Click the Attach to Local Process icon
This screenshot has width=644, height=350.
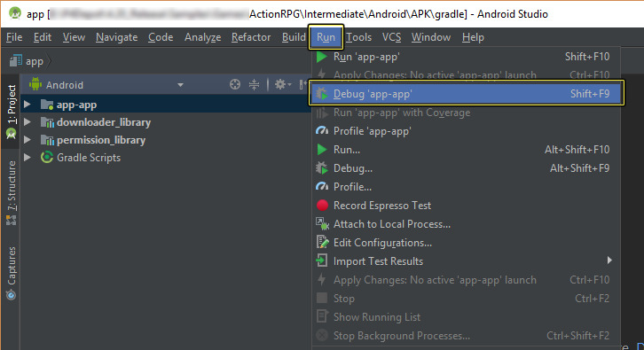click(x=322, y=223)
